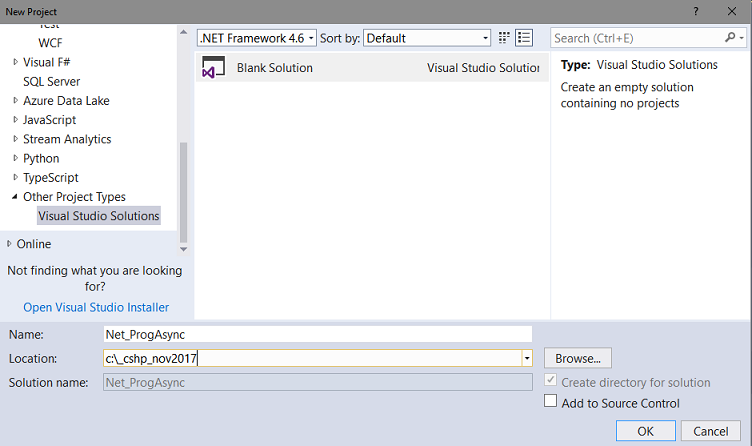Viewport: 752px width, 446px height.
Task: Select the Stream Analytics label
Action: tap(67, 139)
